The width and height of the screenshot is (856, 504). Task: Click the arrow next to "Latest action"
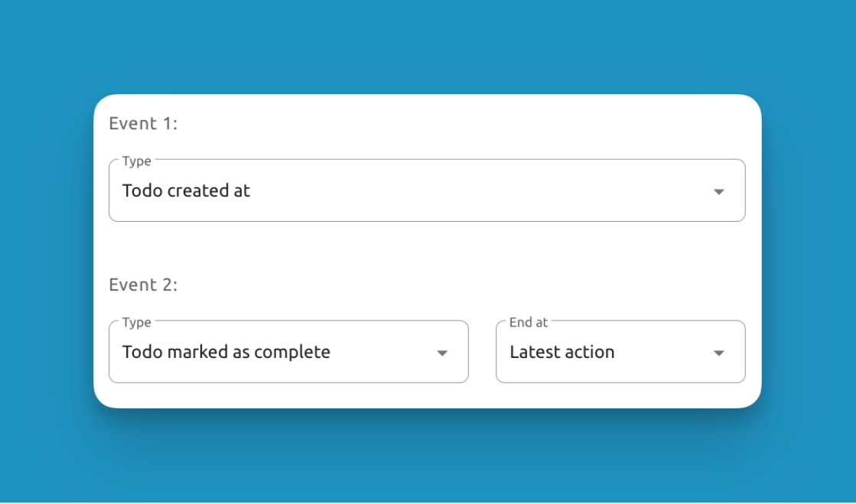pos(718,353)
